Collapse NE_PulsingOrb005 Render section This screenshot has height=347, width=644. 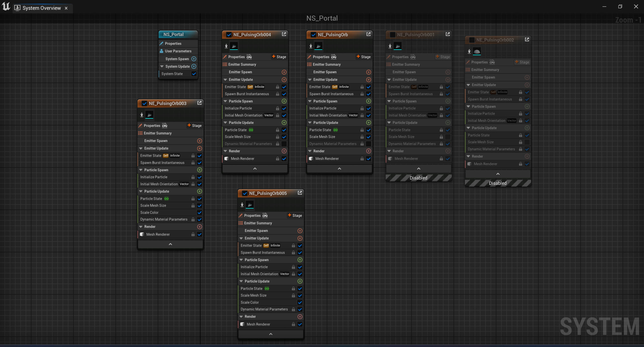[241, 317]
